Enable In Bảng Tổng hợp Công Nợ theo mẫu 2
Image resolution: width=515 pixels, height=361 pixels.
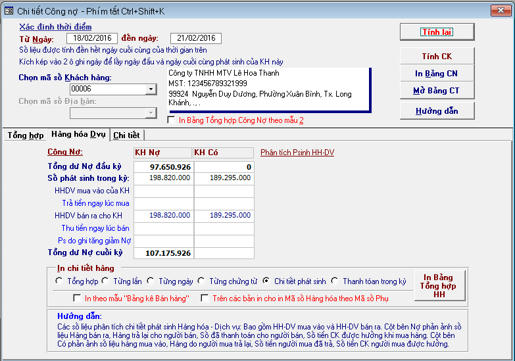click(171, 120)
